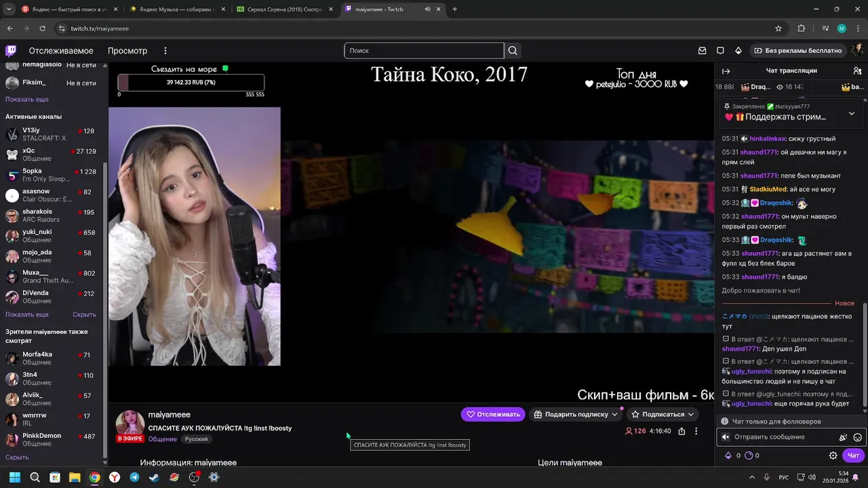This screenshot has width=868, height=488.
Task: Open stream options three-dot menu
Action: 696,431
